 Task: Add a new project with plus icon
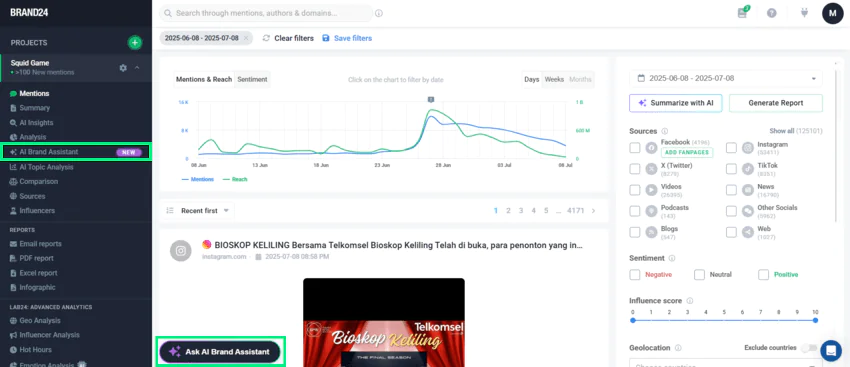[134, 42]
